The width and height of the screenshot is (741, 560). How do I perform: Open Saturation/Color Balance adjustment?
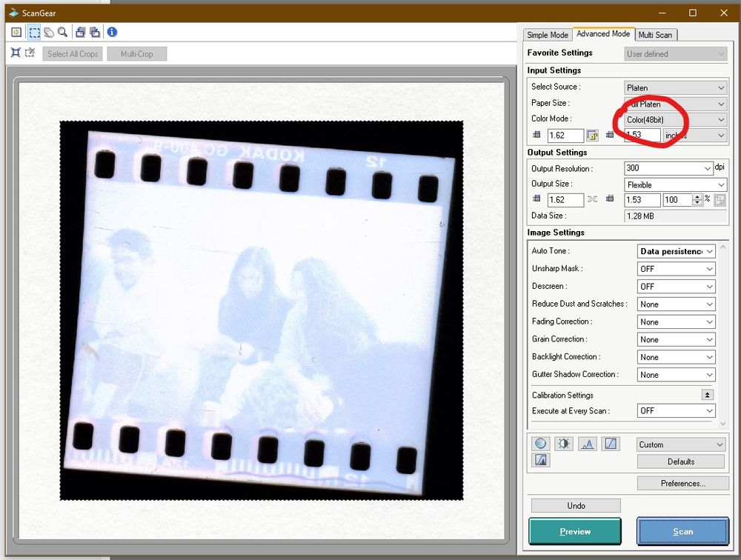(x=541, y=444)
